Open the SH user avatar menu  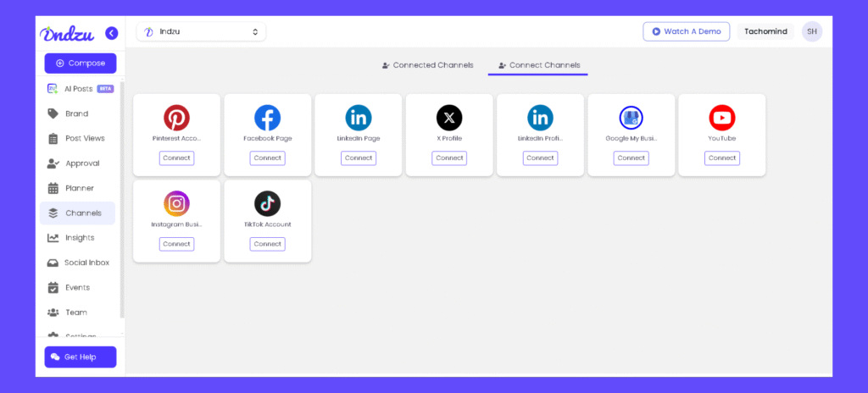[811, 31]
